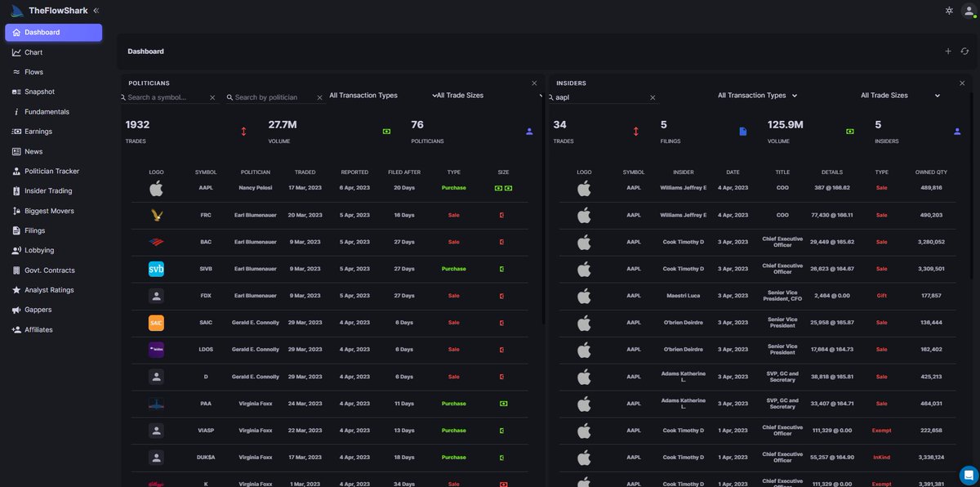Image resolution: width=980 pixels, height=487 pixels.
Task: Open Insiders All Trade Sizes dropdown
Action: (x=900, y=96)
